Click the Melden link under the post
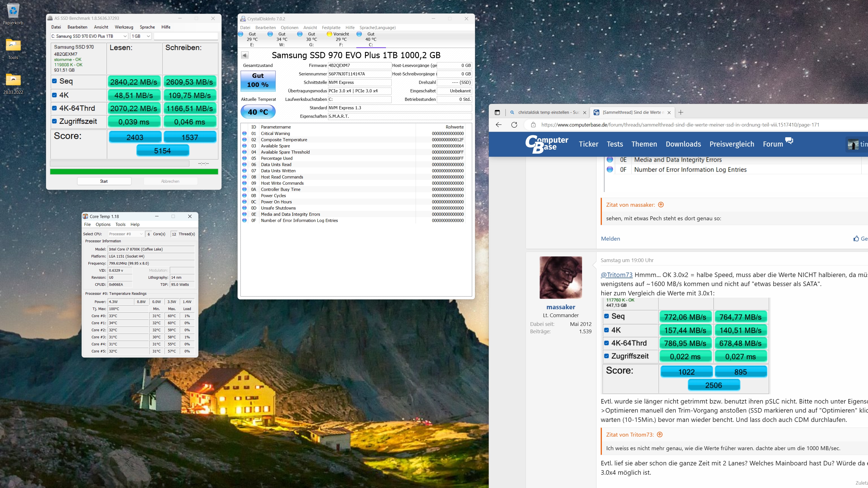Viewport: 868px width, 488px height. tap(610, 239)
